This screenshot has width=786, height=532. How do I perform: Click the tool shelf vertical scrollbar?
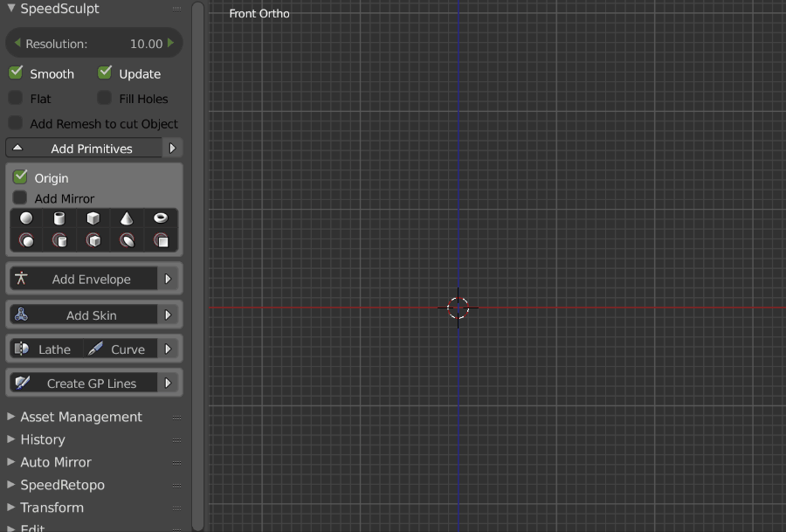(x=198, y=266)
